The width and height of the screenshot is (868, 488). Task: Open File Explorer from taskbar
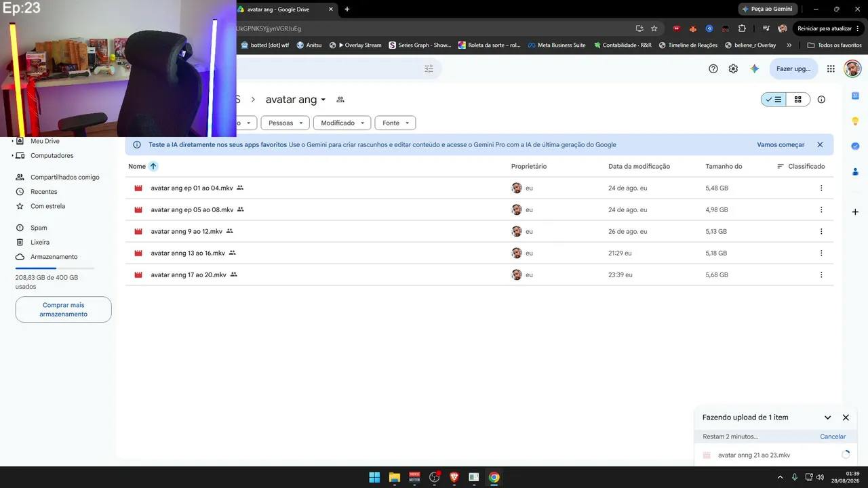(x=395, y=477)
